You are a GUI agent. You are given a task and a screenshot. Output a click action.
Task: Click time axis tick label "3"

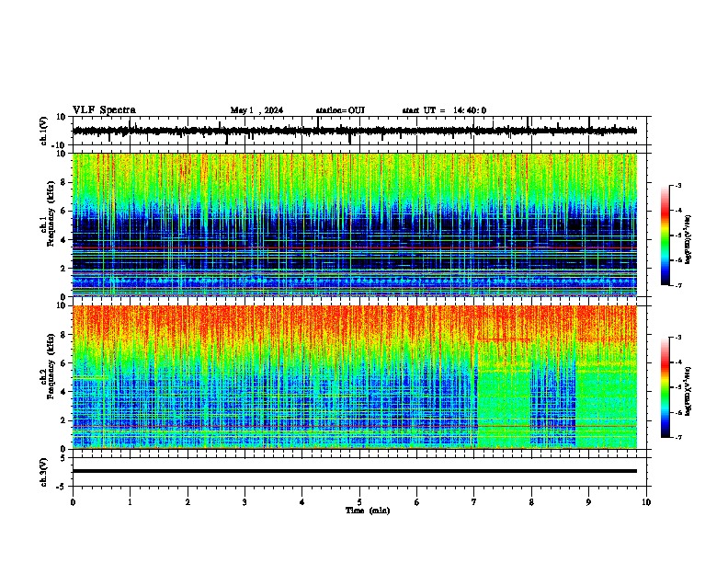point(245,502)
